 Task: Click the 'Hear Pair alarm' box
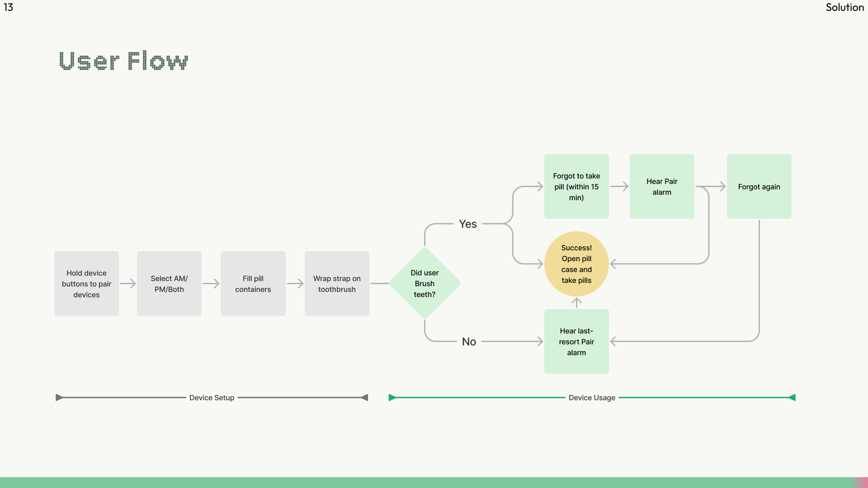pos(662,187)
